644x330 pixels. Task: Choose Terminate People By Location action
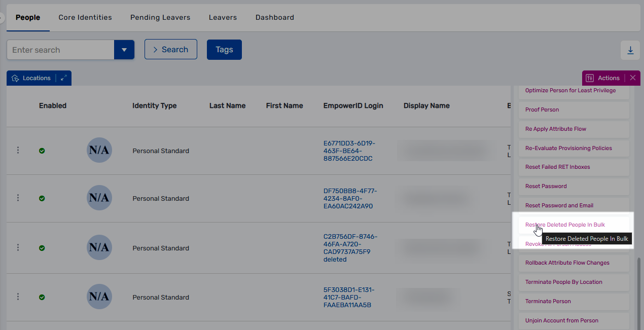(x=563, y=282)
